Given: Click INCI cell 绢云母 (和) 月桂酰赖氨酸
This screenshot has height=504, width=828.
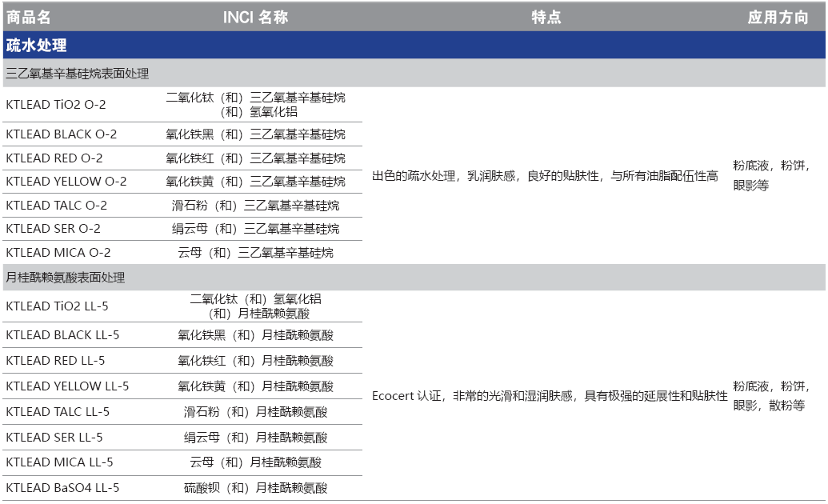Looking at the screenshot, I should tap(255, 438).
